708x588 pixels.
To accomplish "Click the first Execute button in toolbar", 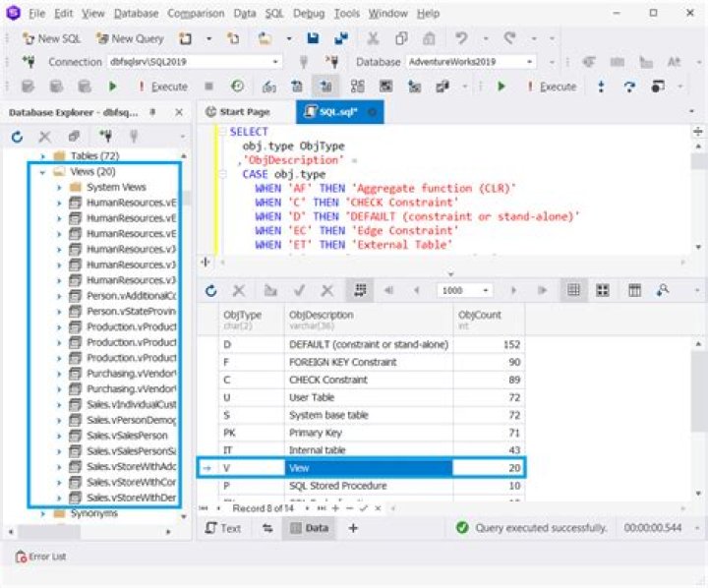I will pos(163,87).
